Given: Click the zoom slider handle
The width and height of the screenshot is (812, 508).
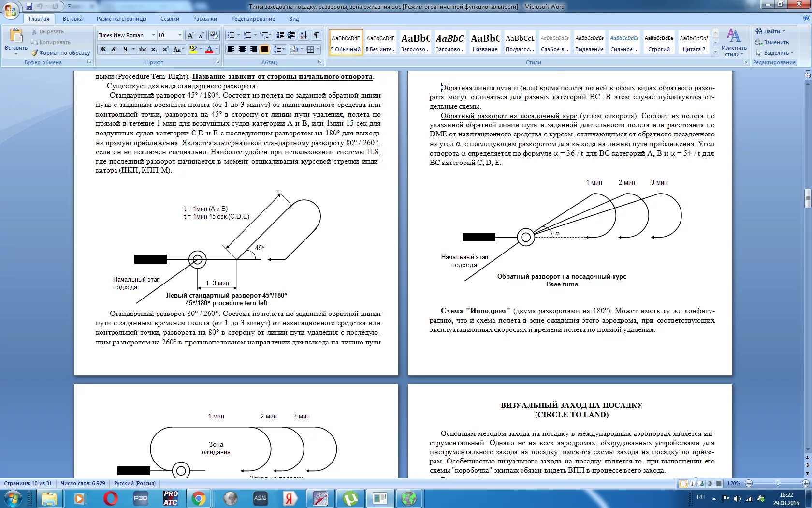Looking at the screenshot, I should (x=778, y=483).
